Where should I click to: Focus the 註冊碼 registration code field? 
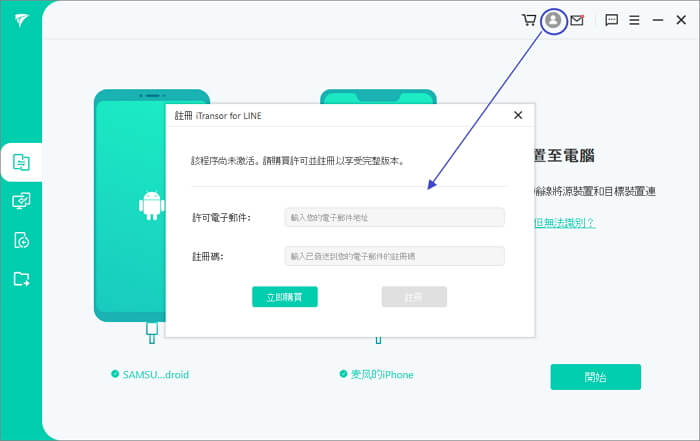point(395,256)
